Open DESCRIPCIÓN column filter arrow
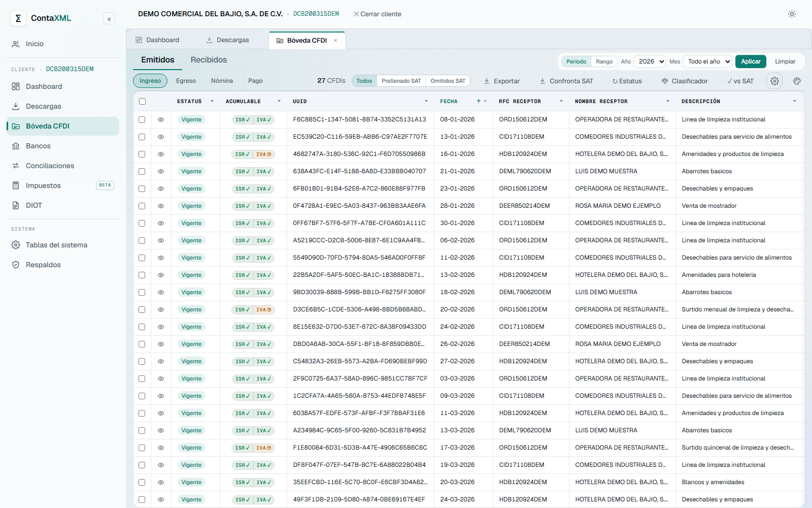This screenshot has width=812, height=508. (x=795, y=102)
